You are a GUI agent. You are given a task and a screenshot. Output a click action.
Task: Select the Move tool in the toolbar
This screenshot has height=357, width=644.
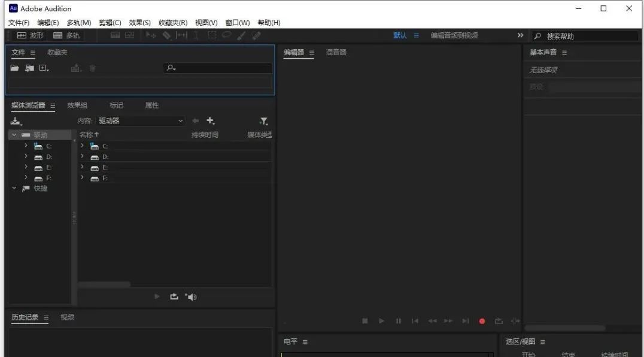click(x=150, y=35)
